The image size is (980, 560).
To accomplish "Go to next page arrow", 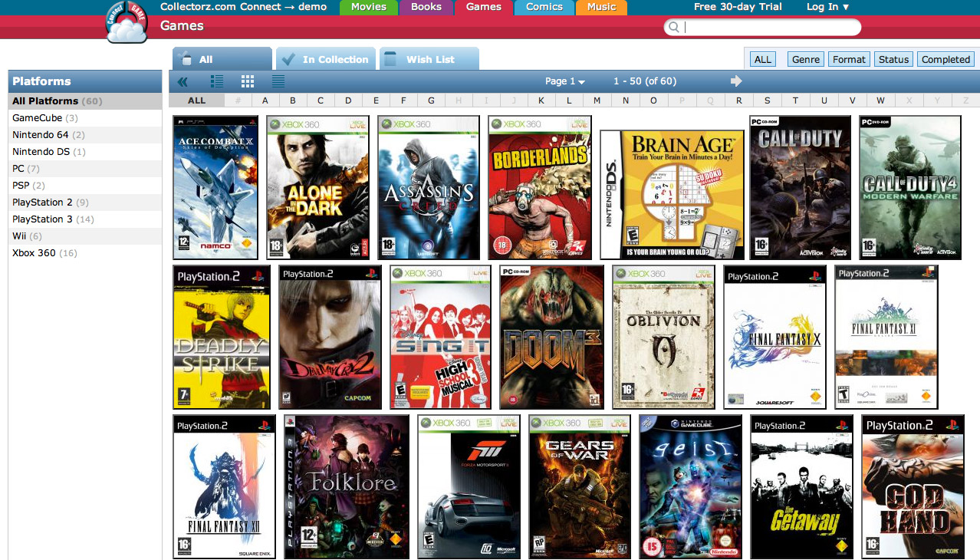I will click(736, 81).
